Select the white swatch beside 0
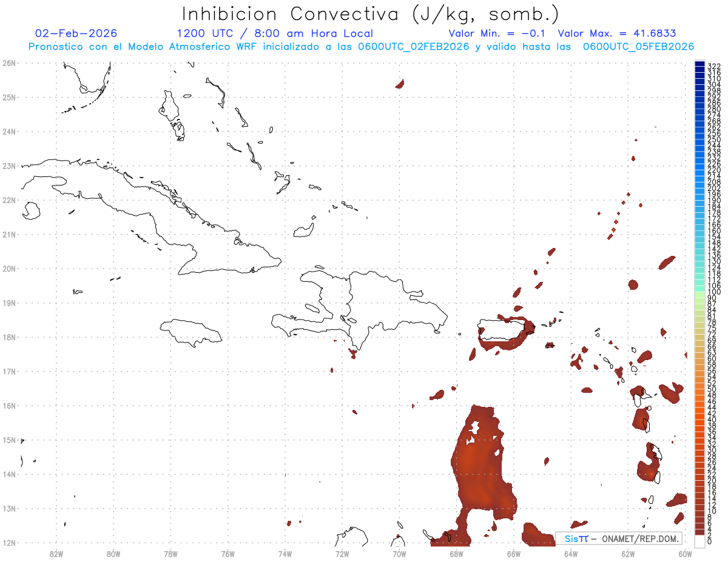This screenshot has width=728, height=562. coord(700,541)
